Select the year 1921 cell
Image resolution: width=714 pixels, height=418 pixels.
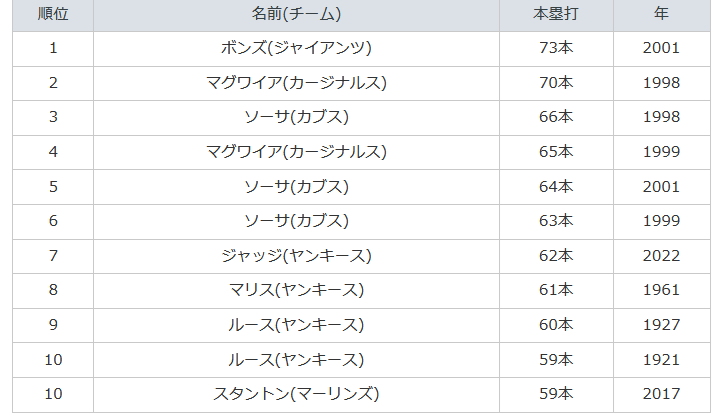(662, 359)
